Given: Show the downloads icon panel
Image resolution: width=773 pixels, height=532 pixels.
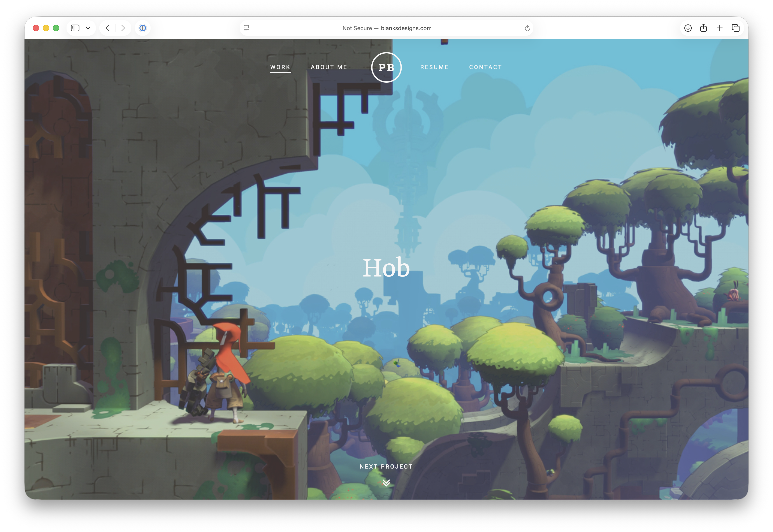Looking at the screenshot, I should 688,28.
